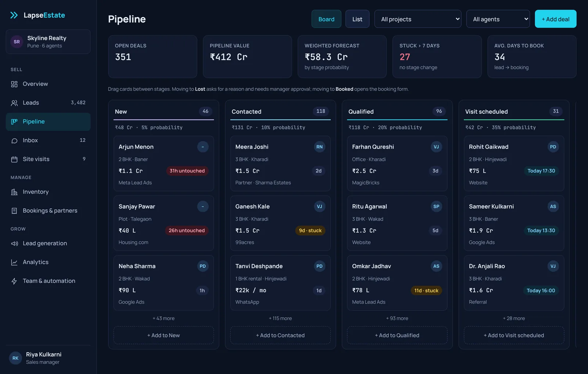The height and width of the screenshot is (374, 588).
Task: Click the Analytics chart icon
Action: (x=14, y=262)
